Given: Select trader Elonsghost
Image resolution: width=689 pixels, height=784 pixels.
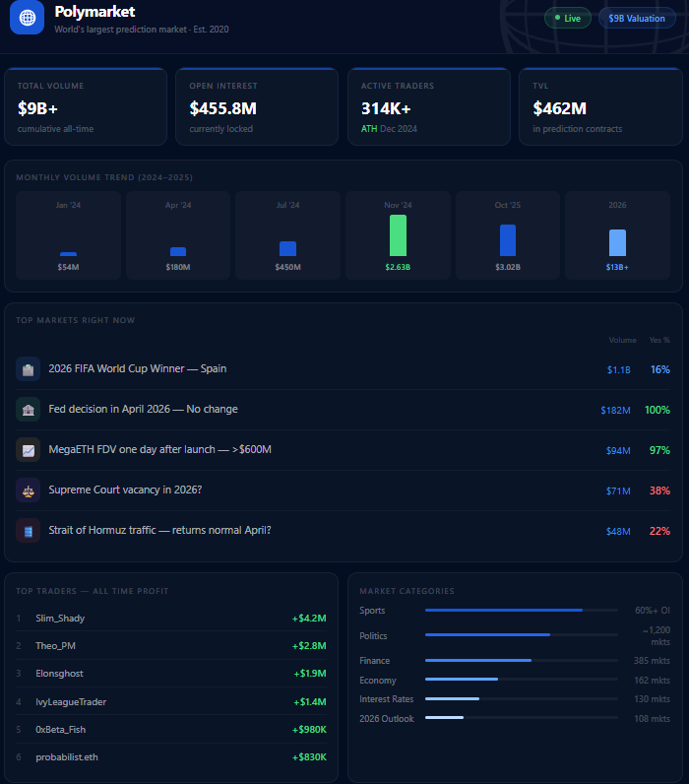Looking at the screenshot, I should pos(59,674).
